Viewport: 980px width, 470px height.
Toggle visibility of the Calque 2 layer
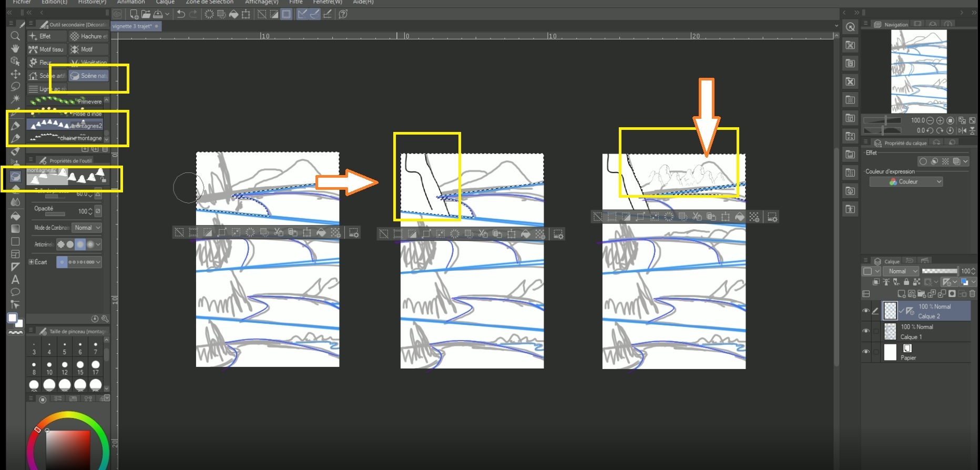pos(866,311)
